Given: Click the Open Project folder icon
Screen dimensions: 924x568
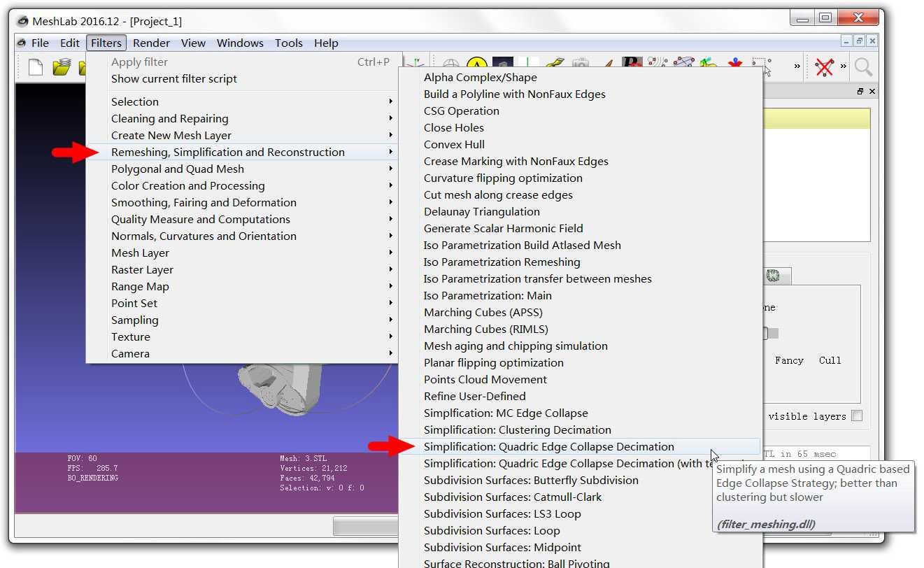Looking at the screenshot, I should [x=62, y=67].
